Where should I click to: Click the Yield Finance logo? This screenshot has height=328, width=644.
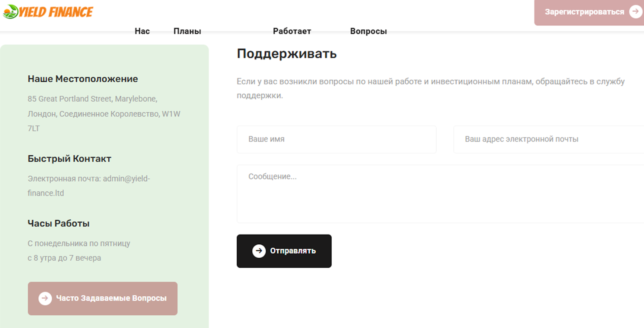coord(48,12)
